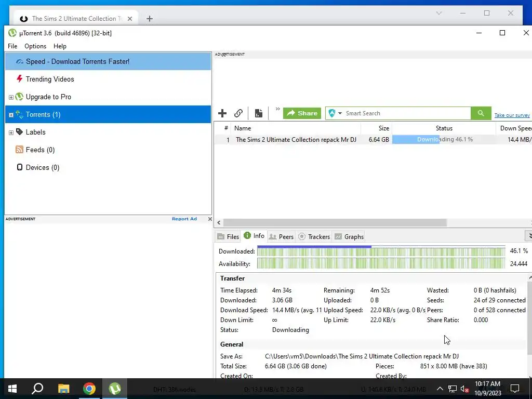Select Speed - Download Torrents Faster item

pyautogui.click(x=108, y=61)
